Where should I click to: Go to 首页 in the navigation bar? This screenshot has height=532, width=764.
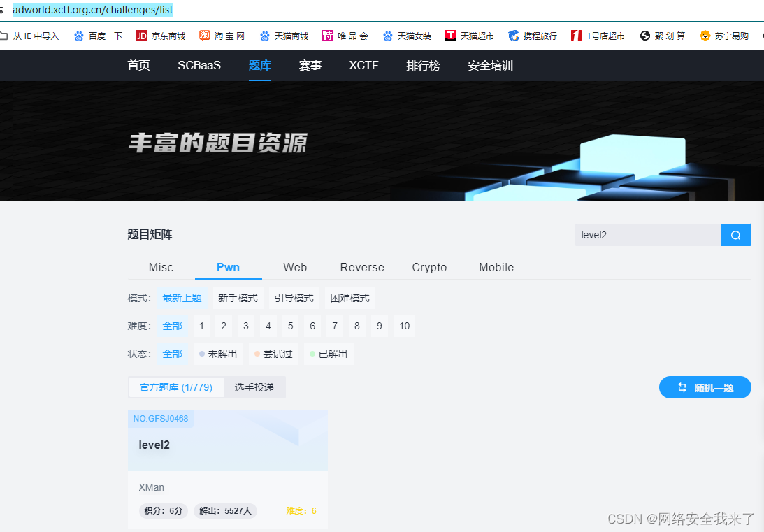click(x=139, y=65)
